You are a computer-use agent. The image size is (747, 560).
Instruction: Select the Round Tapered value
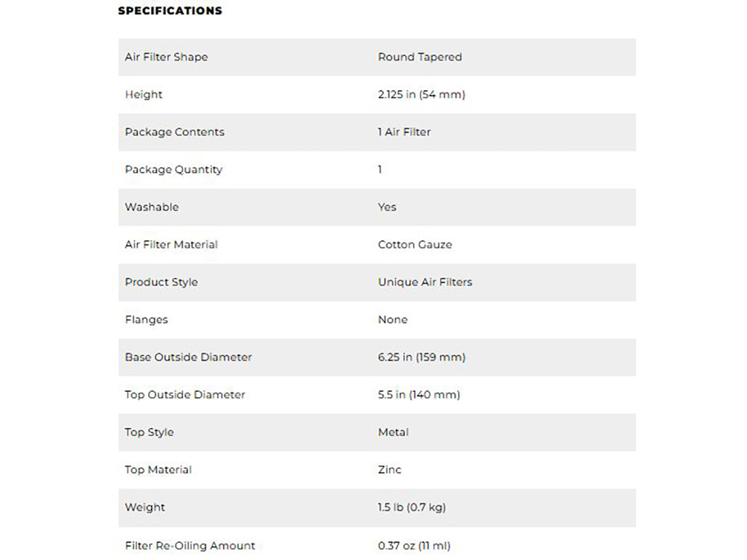click(x=420, y=57)
